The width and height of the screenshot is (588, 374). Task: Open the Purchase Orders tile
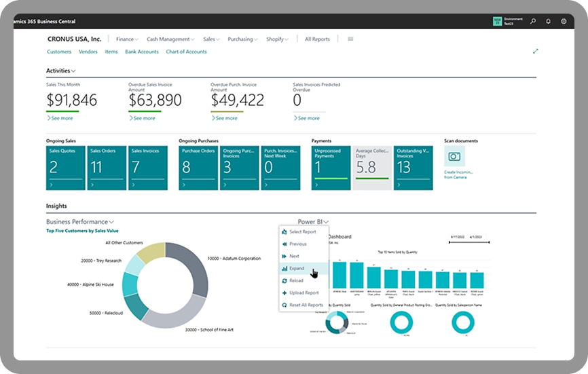pos(198,168)
